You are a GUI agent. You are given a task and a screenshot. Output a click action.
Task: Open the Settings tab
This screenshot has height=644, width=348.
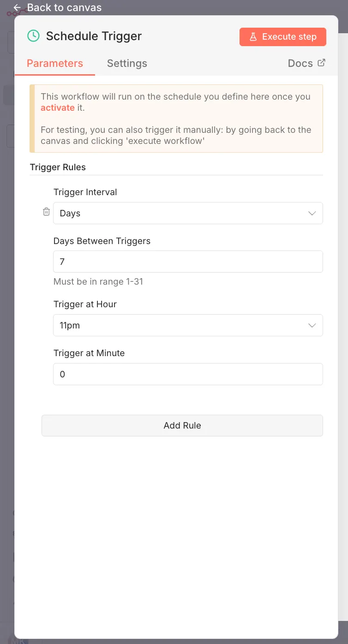(127, 64)
